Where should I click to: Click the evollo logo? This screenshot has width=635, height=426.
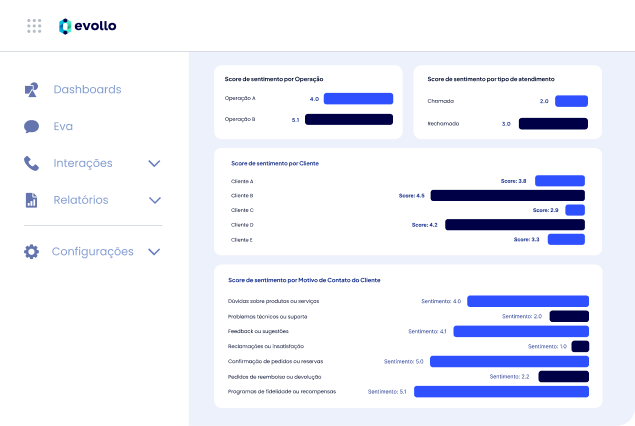point(87,26)
